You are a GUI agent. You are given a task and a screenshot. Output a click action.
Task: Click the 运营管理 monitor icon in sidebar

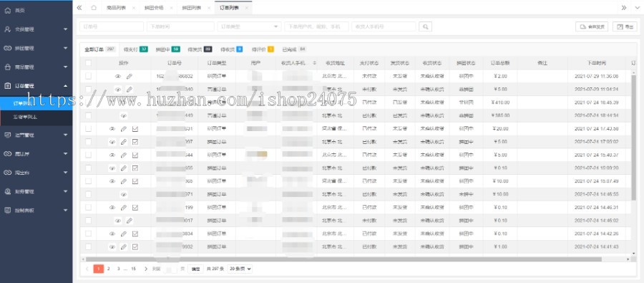[x=7, y=135]
